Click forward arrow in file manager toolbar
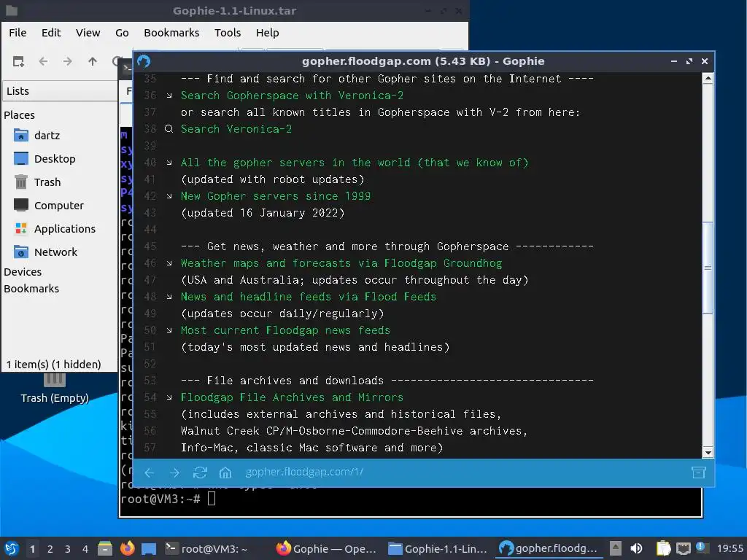 click(68, 61)
